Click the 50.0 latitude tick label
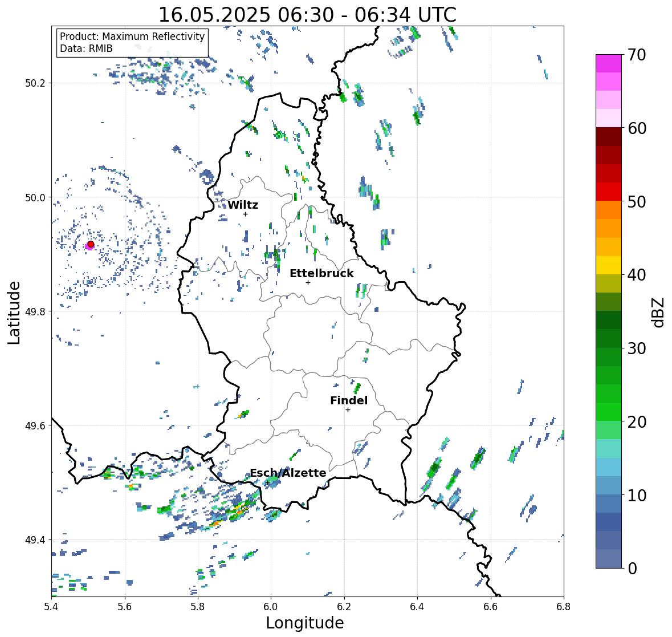This screenshot has width=672, height=637. tap(35, 198)
